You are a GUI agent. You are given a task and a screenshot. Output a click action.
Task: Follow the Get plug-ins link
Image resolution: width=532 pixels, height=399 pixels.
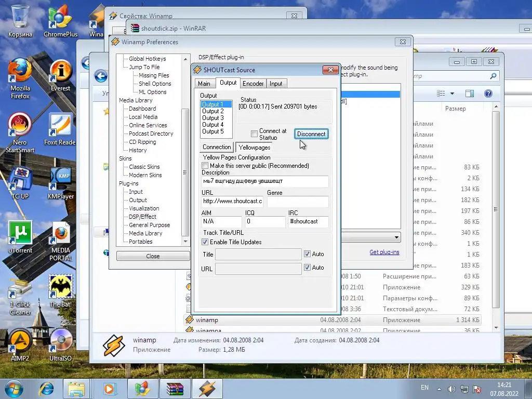click(384, 252)
